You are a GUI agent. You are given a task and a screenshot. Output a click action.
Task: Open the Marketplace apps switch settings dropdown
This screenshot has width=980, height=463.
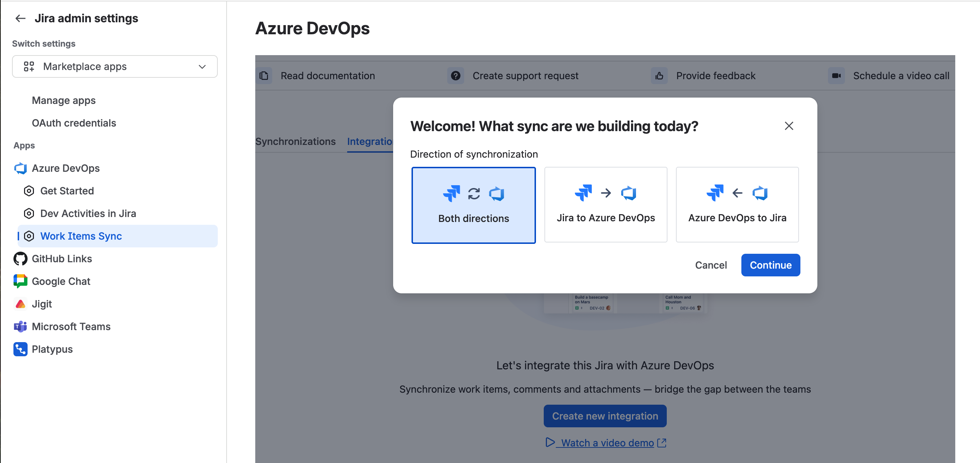(115, 66)
